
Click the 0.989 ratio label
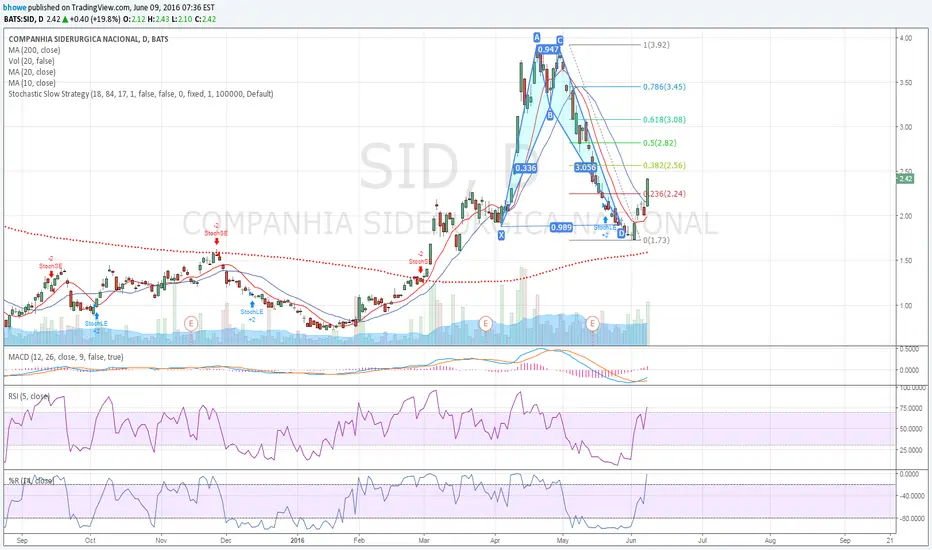coord(561,227)
